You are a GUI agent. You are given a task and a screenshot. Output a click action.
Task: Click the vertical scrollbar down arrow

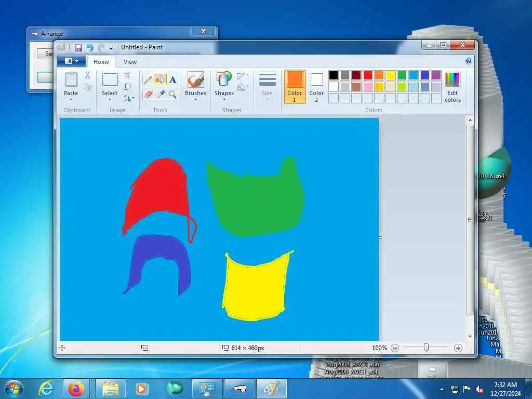(470, 337)
